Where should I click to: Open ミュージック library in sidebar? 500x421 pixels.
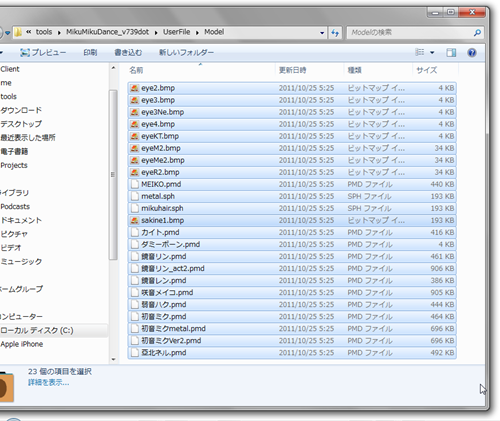pyautogui.click(x=21, y=262)
